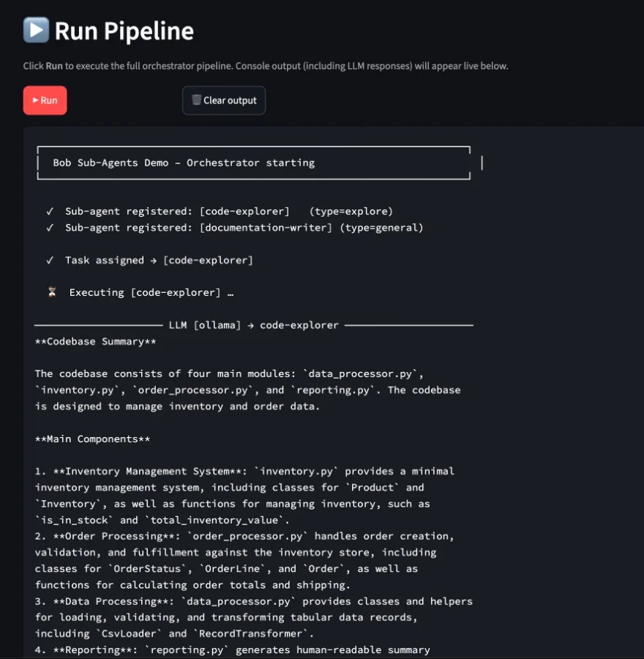
Task: Click the hourglass icon beside Executing
Action: coord(52,292)
